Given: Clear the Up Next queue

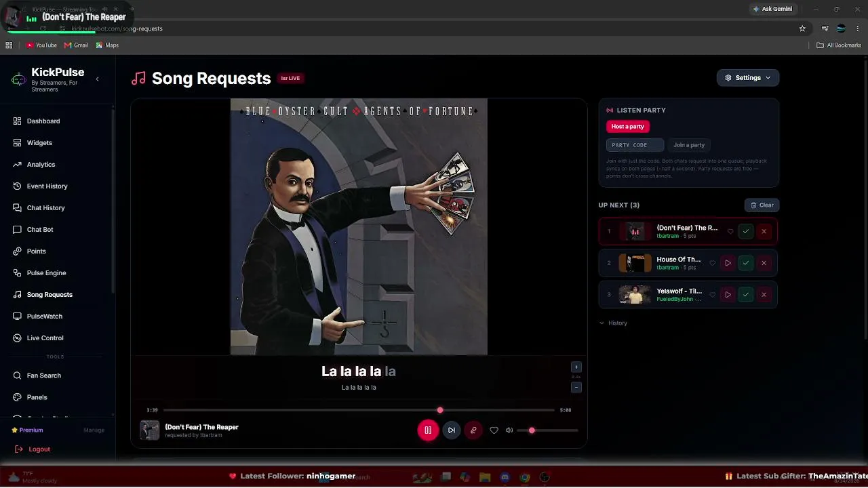Looking at the screenshot, I should (762, 205).
